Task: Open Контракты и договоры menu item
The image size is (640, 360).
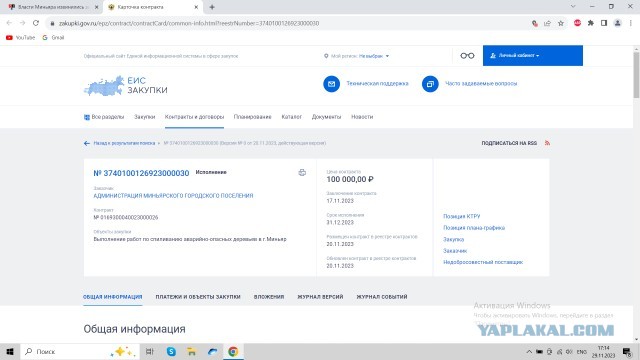Action: (194, 117)
